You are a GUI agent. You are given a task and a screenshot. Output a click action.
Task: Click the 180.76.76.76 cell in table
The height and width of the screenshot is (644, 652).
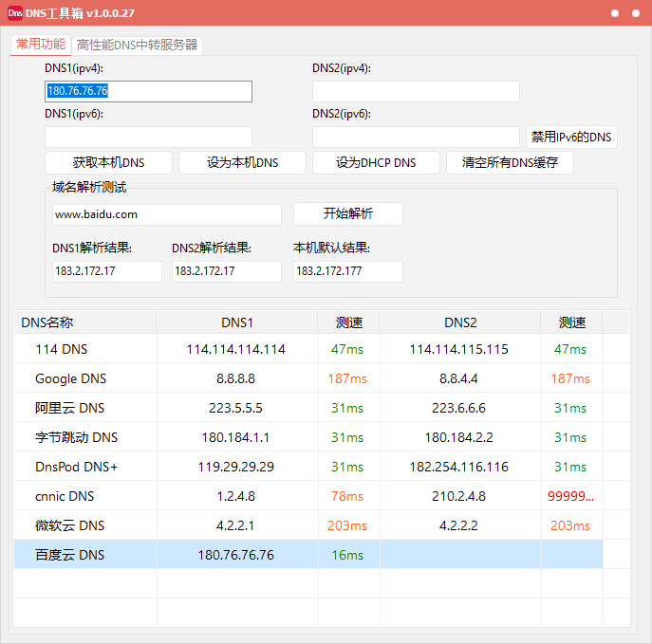[x=235, y=555]
